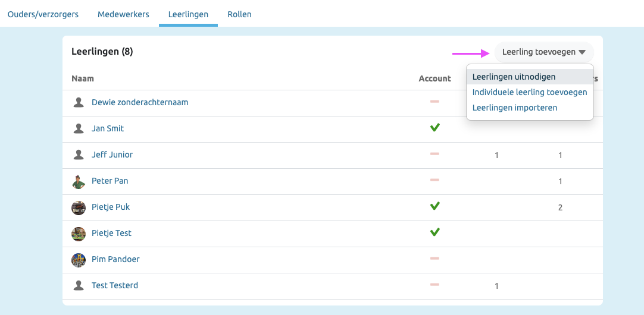Click Peter Pan's profile picture

click(79, 181)
